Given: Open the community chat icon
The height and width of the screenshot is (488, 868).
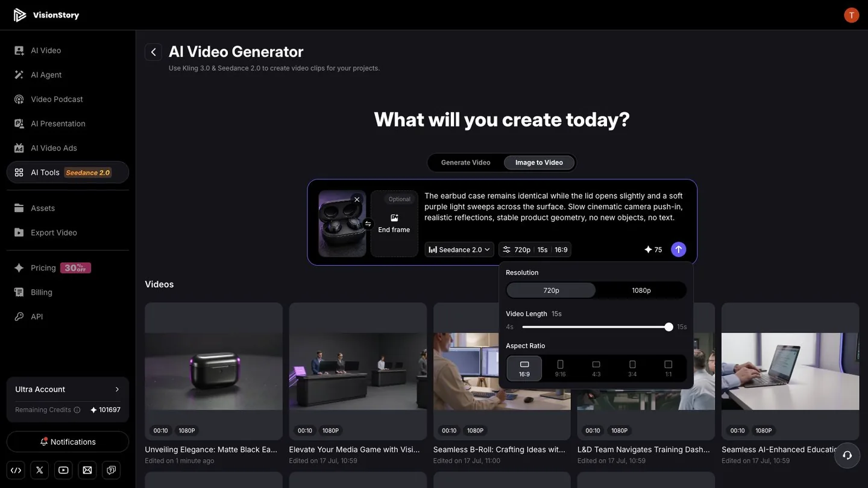Looking at the screenshot, I should [x=112, y=470].
